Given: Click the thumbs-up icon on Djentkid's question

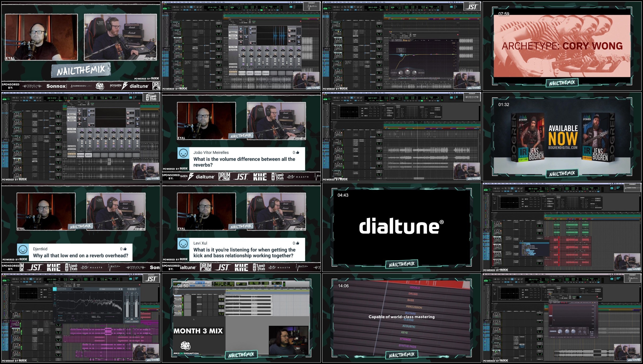Looking at the screenshot, I should pos(125,249).
